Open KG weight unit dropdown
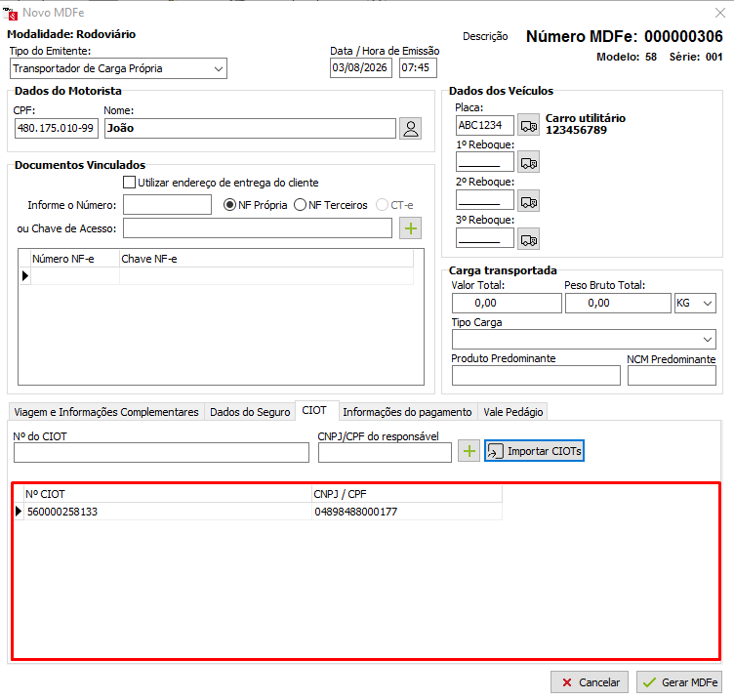The height and width of the screenshot is (700, 734). 695,304
